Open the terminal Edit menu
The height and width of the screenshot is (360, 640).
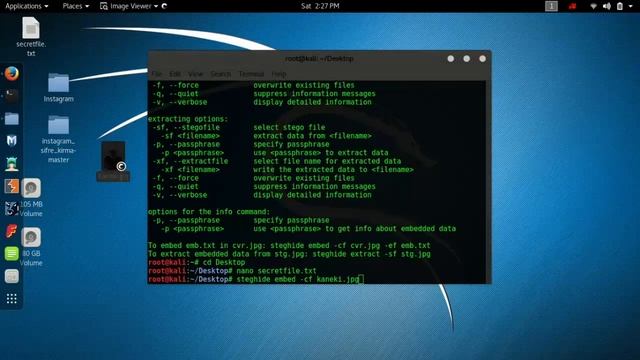click(x=175, y=74)
